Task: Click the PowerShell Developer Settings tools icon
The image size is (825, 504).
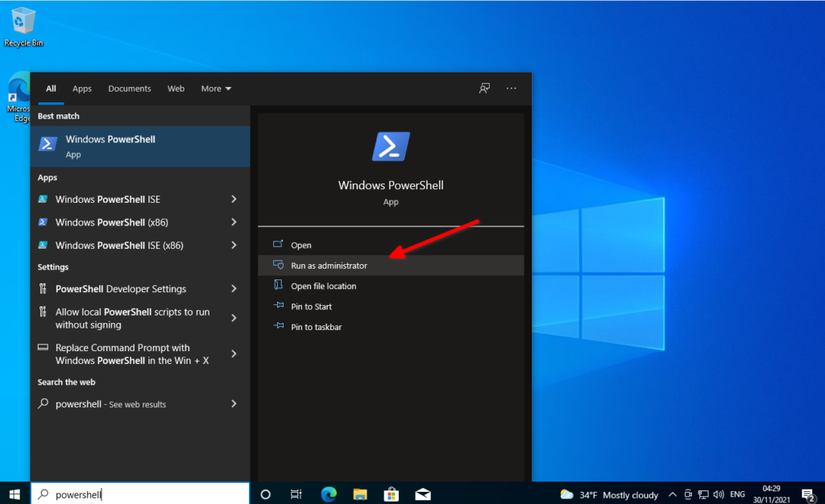Action: 44,288
